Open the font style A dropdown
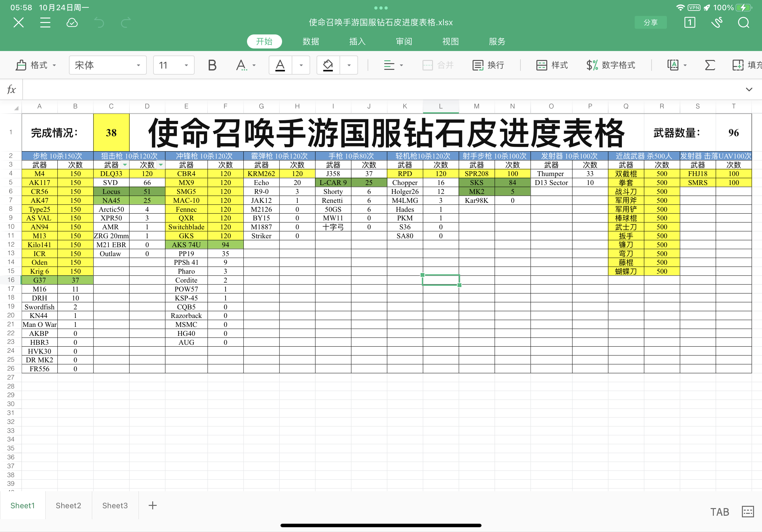The width and height of the screenshot is (762, 532). click(246, 65)
